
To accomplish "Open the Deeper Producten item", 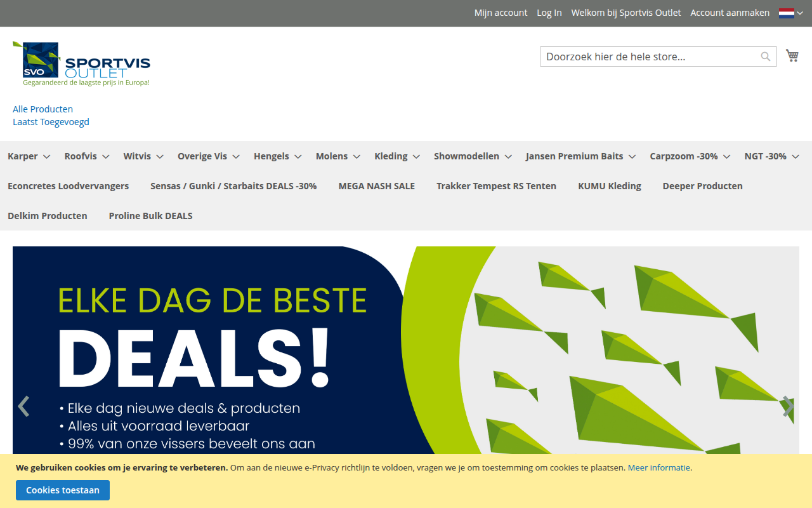I will [x=703, y=186].
